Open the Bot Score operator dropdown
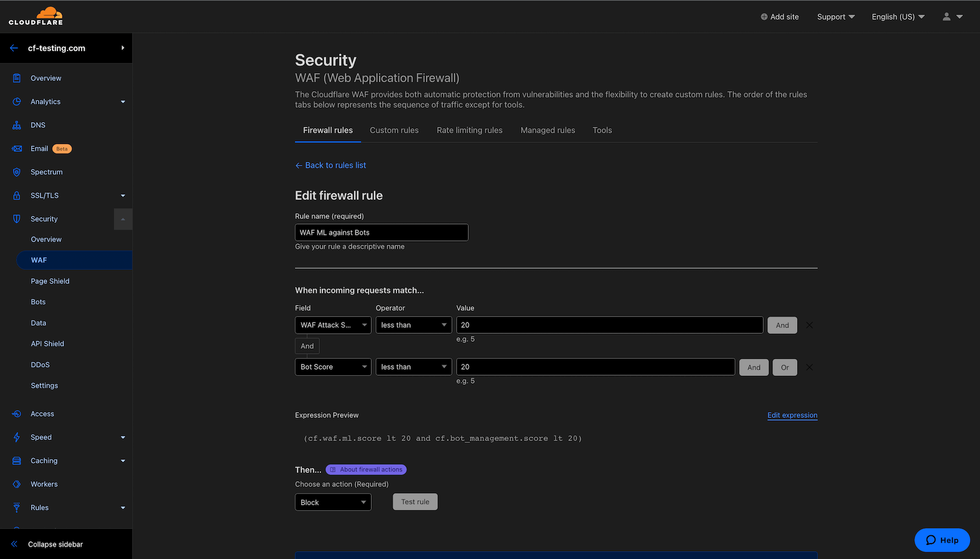 413,367
